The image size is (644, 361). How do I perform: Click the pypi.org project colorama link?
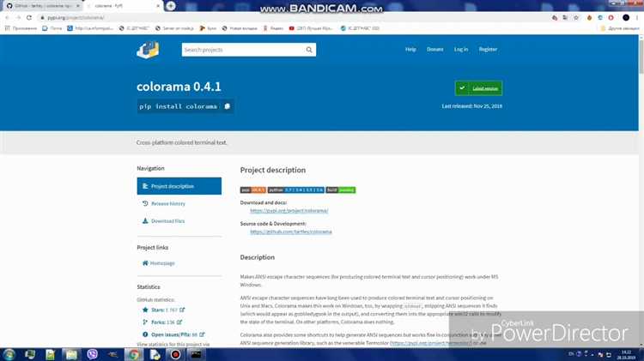pos(289,210)
